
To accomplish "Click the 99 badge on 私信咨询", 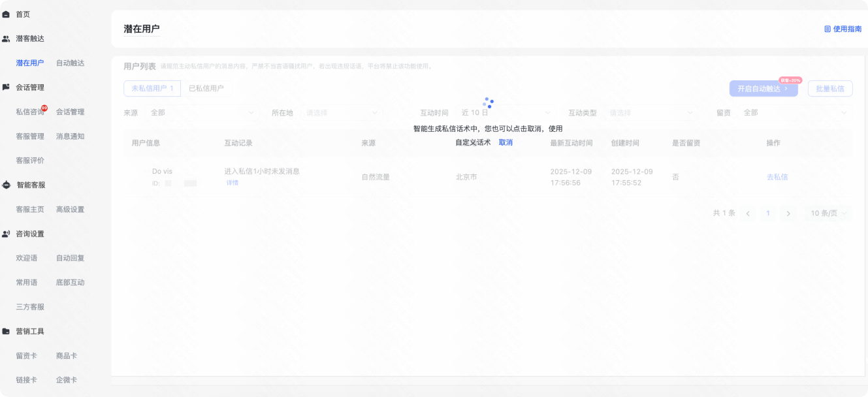I will (x=44, y=108).
